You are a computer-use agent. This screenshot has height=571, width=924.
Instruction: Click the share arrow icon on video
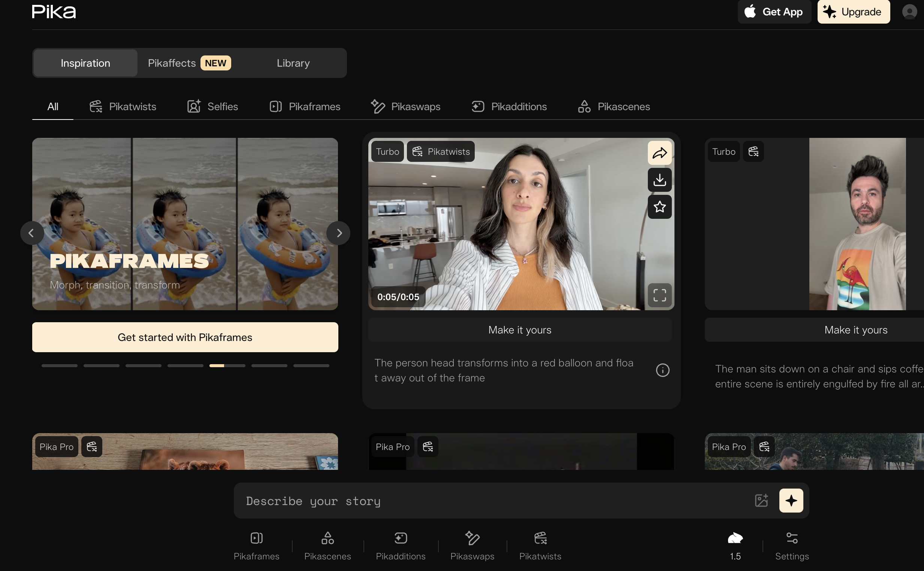point(659,153)
